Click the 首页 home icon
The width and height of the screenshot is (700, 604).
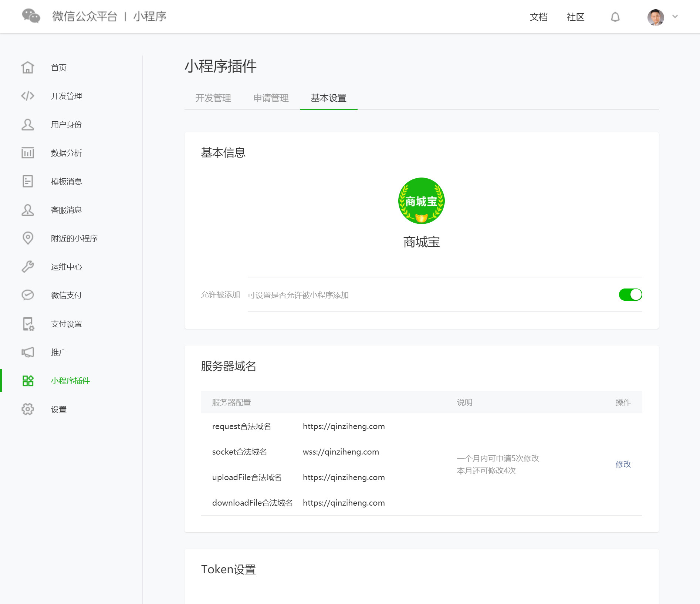[x=28, y=67]
